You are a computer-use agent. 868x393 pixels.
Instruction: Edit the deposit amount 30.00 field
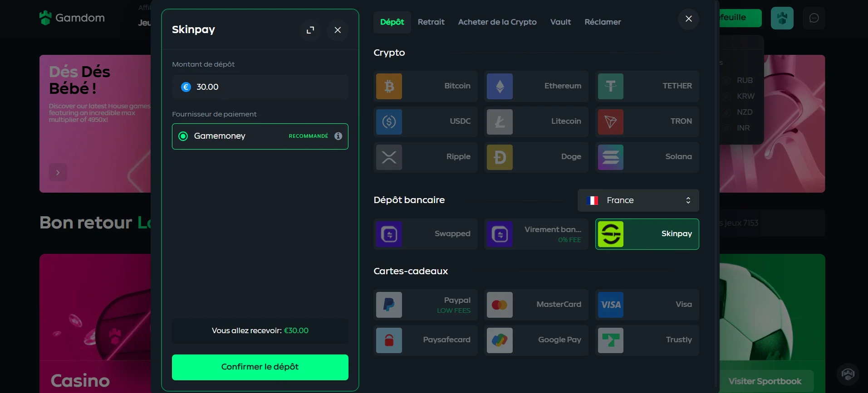point(260,87)
